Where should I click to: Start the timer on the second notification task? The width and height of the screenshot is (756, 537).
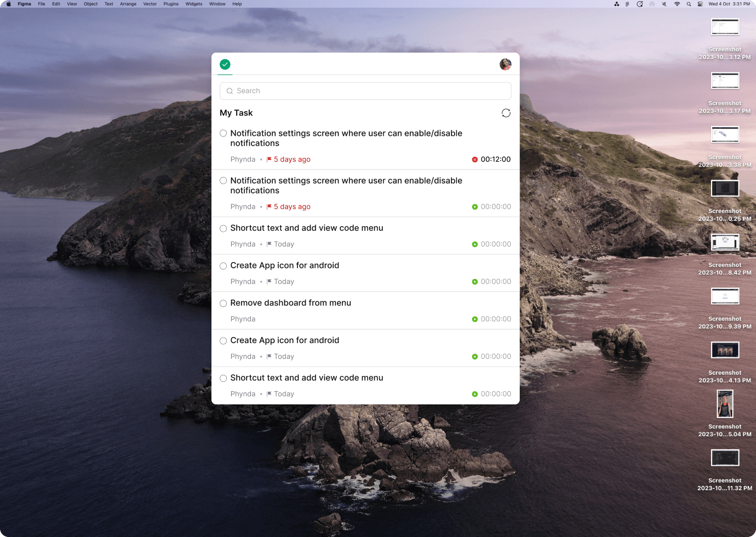click(x=474, y=207)
